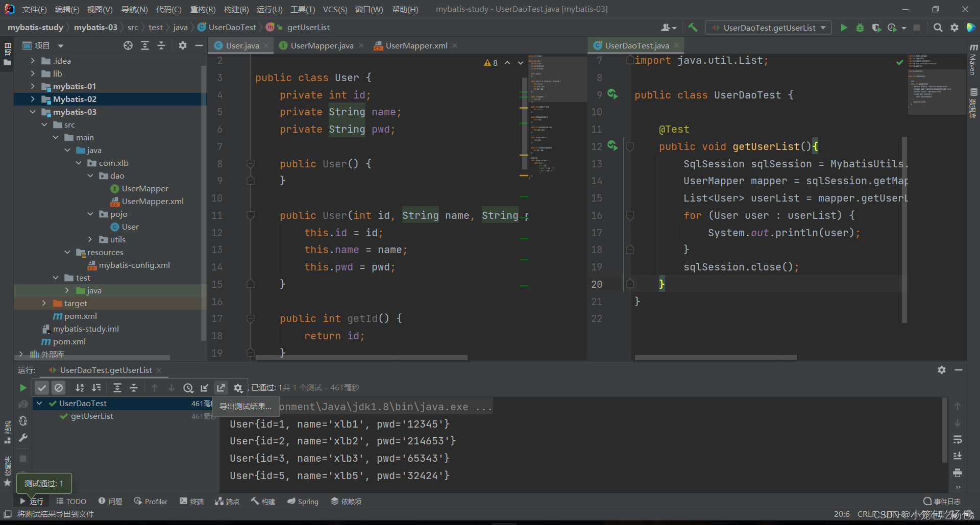Export test results icon

[221, 388]
